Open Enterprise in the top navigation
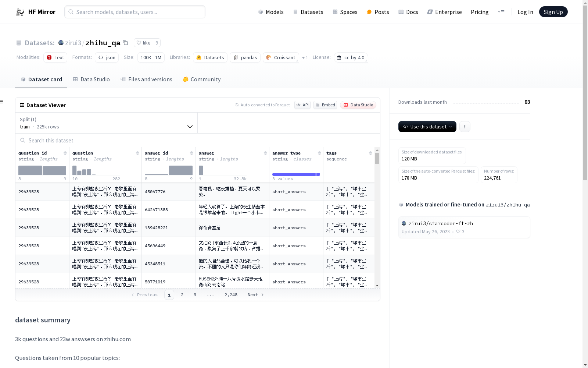Screen dimensions: 588x368 coord(445,12)
